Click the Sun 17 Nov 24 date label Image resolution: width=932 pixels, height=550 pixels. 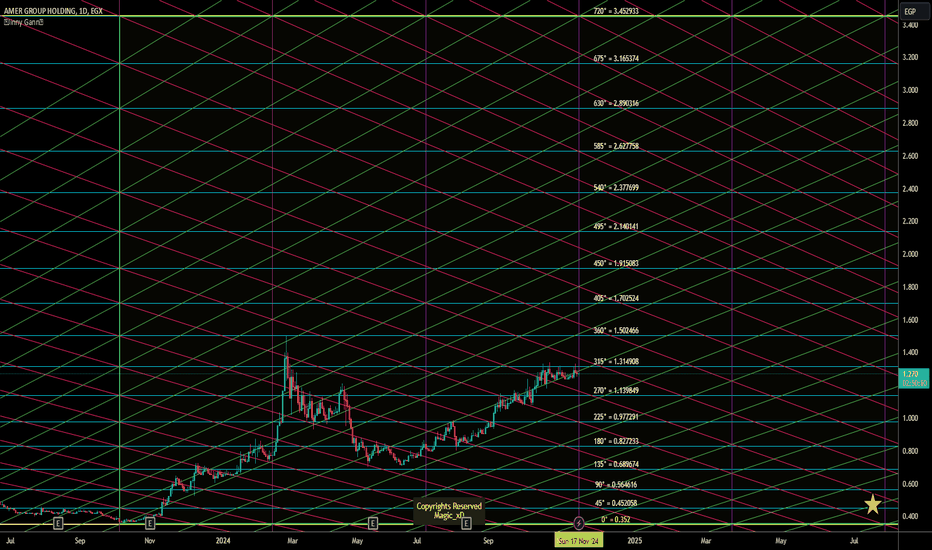pos(578,540)
